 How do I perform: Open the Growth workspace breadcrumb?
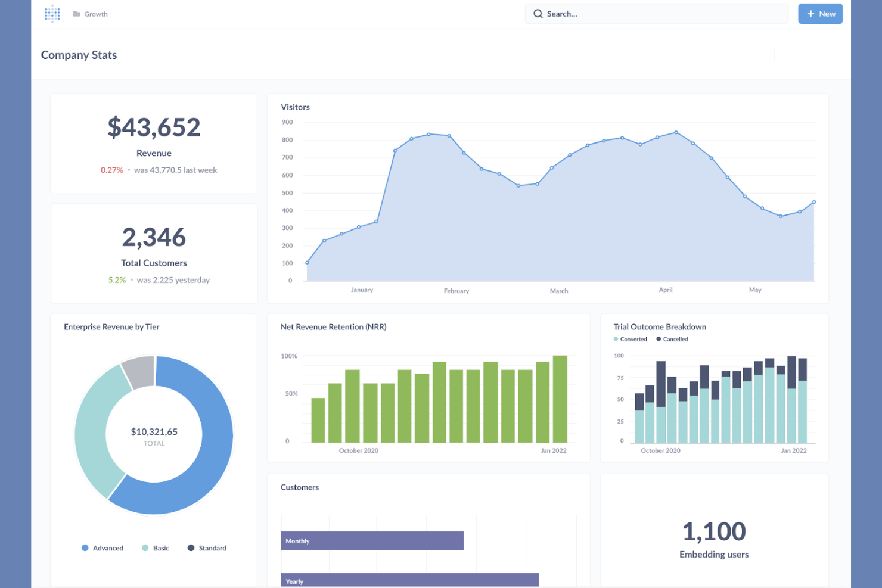(x=95, y=14)
